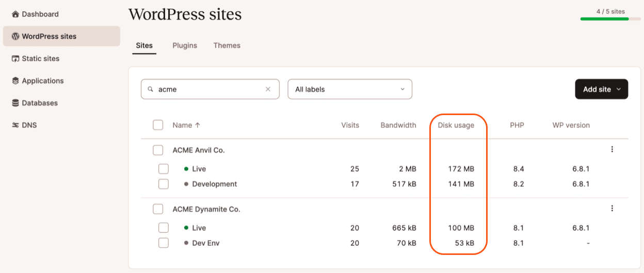The width and height of the screenshot is (644, 273).
Task: Switch to the Plugins tab
Action: click(185, 45)
